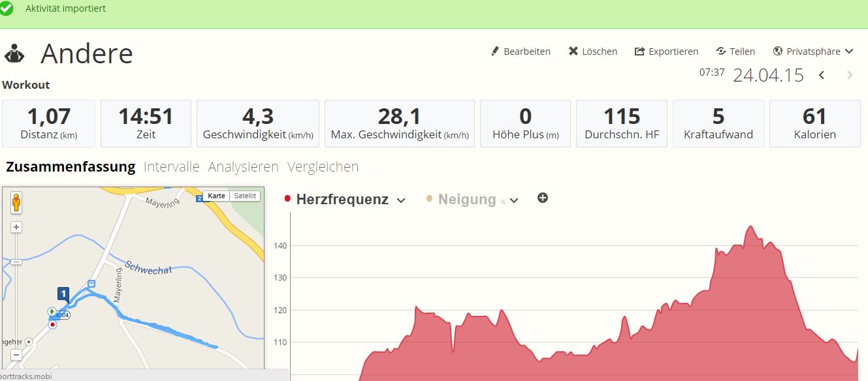Go to the previous workout arrow
The image size is (868, 381).
pos(822,75)
